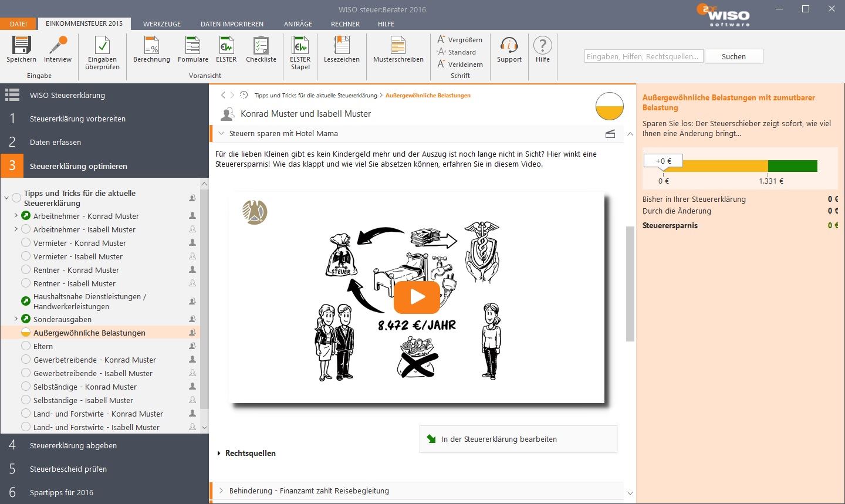This screenshot has width=845, height=504.
Task: Open section 5 Steuerbescheid prüfen
Action: (104, 469)
